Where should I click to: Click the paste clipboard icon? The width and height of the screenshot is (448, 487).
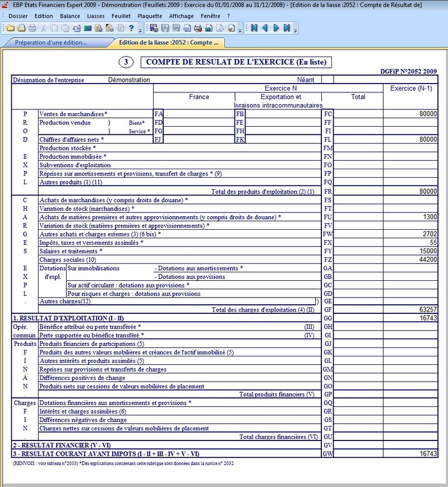[x=65, y=28]
